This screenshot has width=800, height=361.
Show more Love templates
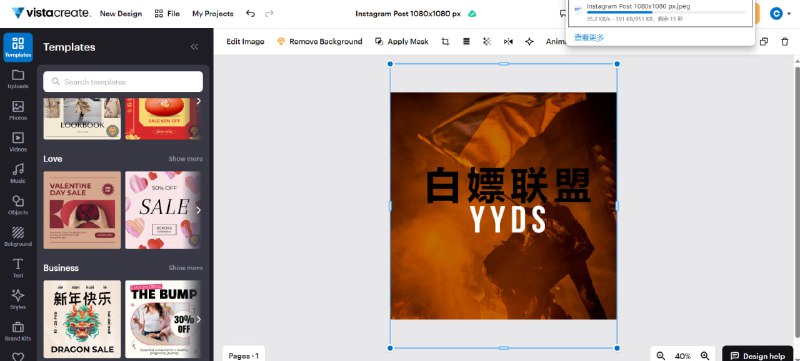(x=186, y=159)
